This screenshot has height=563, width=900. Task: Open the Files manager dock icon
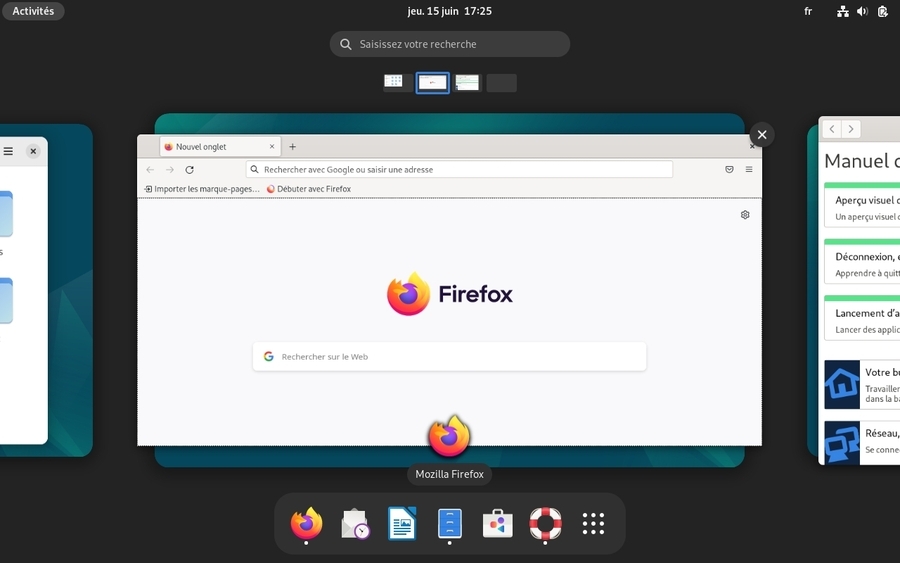[x=449, y=523]
